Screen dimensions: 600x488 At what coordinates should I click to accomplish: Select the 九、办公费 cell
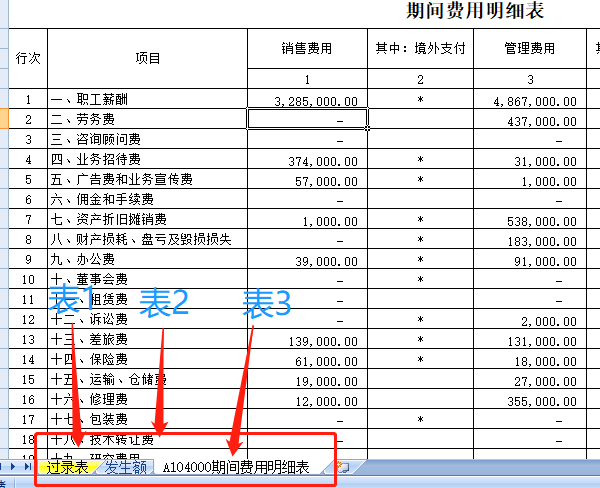[147, 259]
